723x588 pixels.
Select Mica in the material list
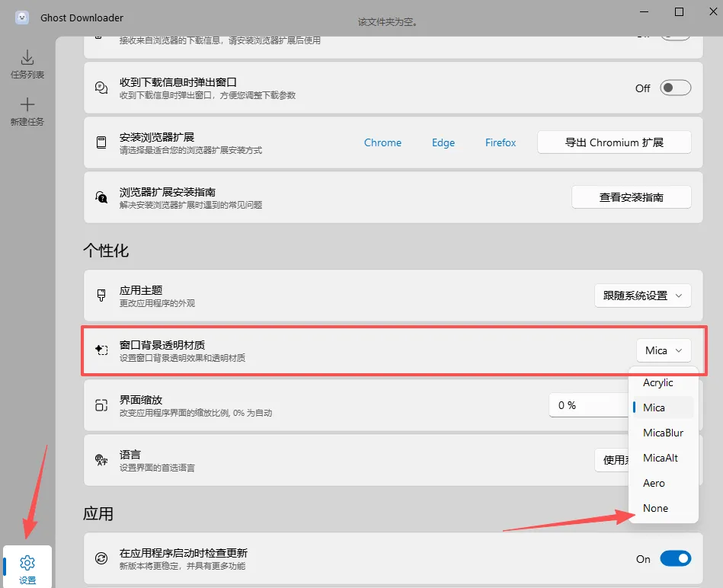click(663, 407)
